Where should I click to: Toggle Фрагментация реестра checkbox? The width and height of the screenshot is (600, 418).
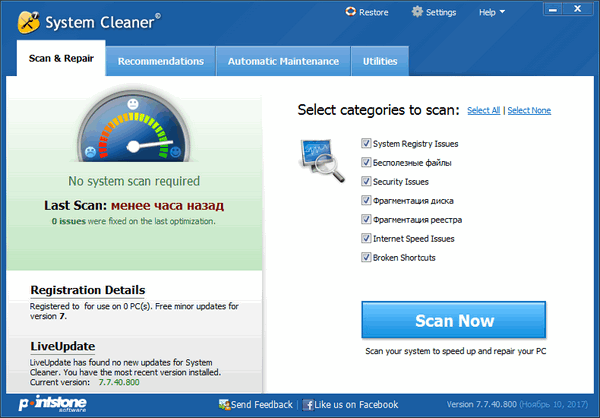coord(366,219)
